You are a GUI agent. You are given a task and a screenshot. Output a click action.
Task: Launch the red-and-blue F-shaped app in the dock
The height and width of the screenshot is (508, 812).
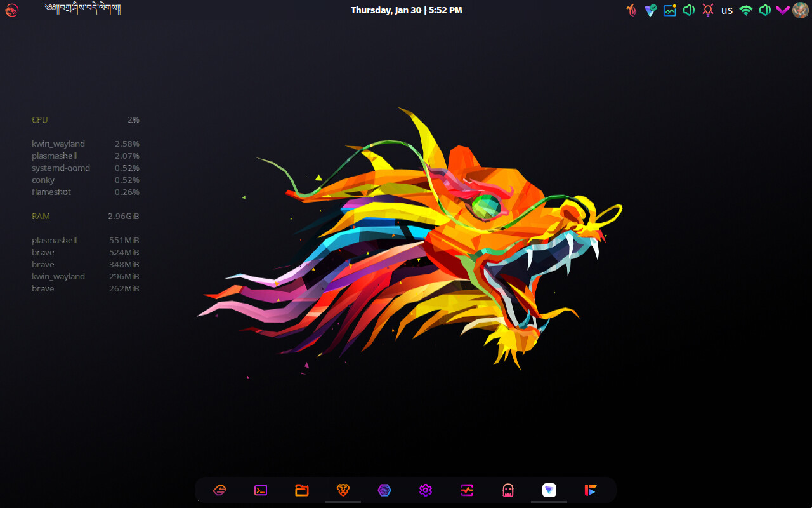[x=591, y=490]
